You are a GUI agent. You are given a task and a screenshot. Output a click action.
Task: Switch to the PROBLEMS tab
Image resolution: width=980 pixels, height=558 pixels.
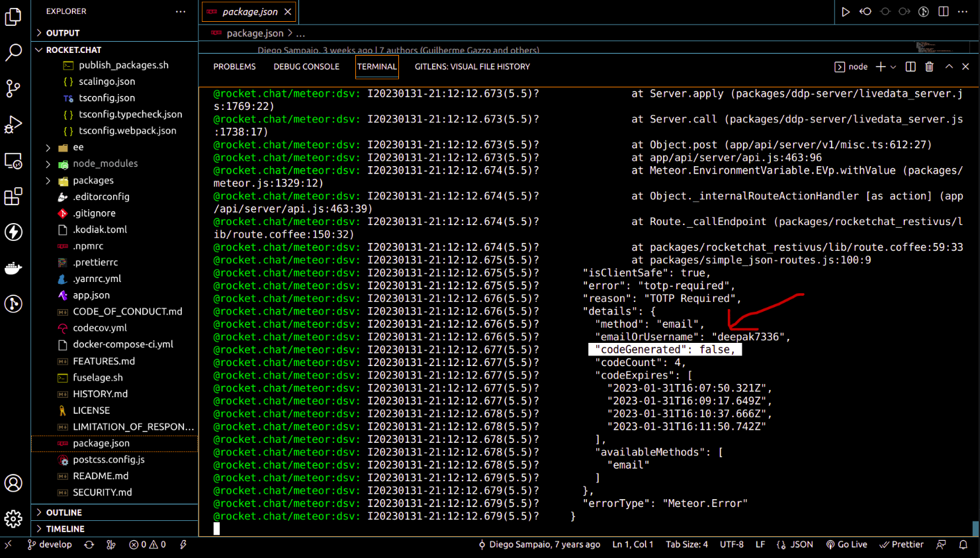[x=236, y=66]
